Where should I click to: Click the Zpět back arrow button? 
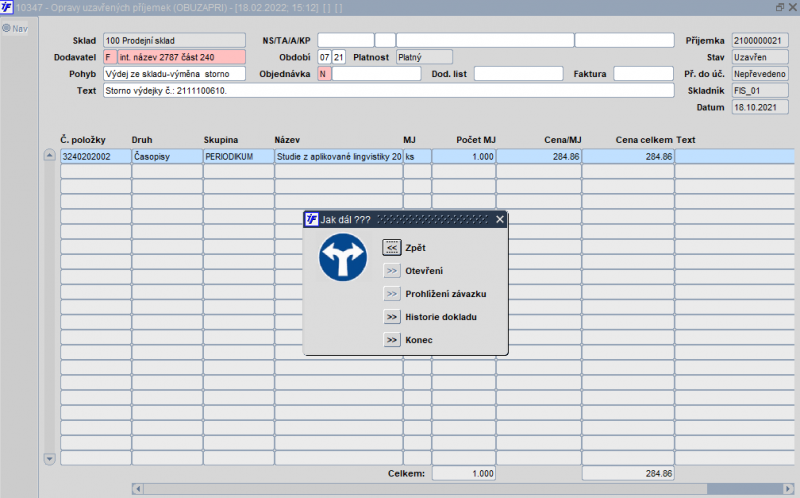point(392,247)
